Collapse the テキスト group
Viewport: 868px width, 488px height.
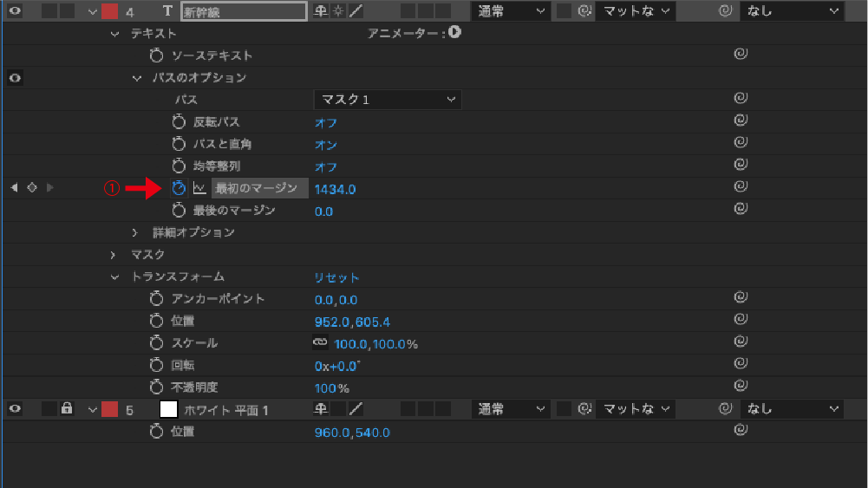114,34
